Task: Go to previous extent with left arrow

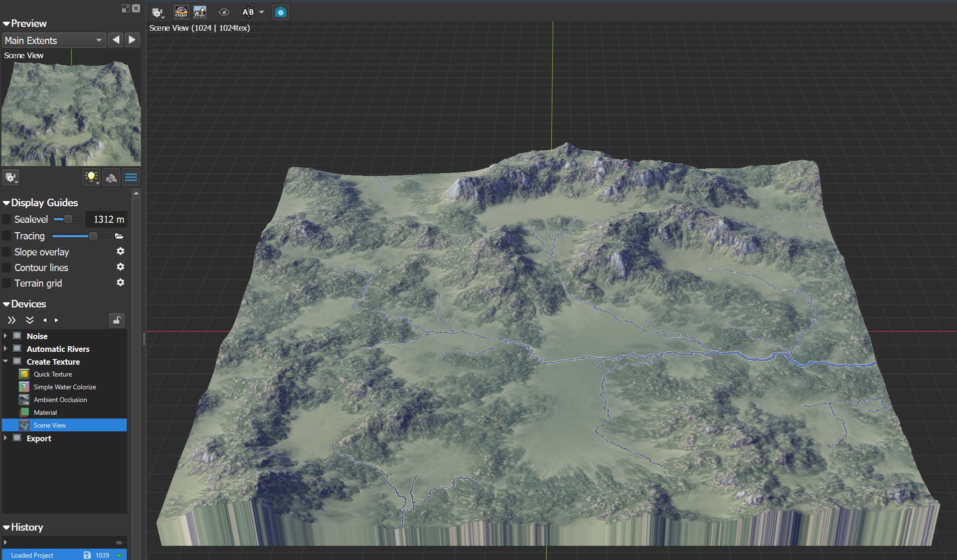Action: pyautogui.click(x=116, y=40)
